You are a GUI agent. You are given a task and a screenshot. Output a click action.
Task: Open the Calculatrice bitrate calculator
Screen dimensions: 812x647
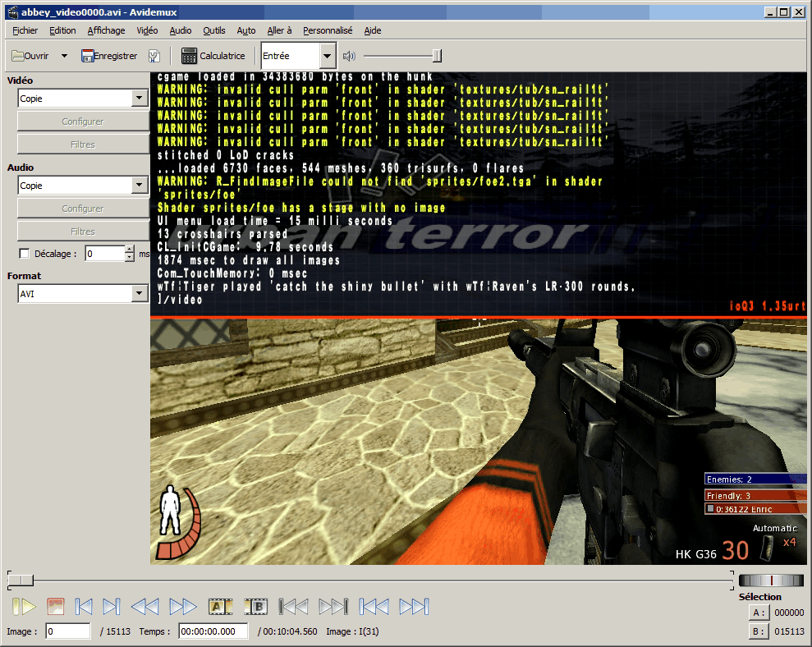pos(213,56)
